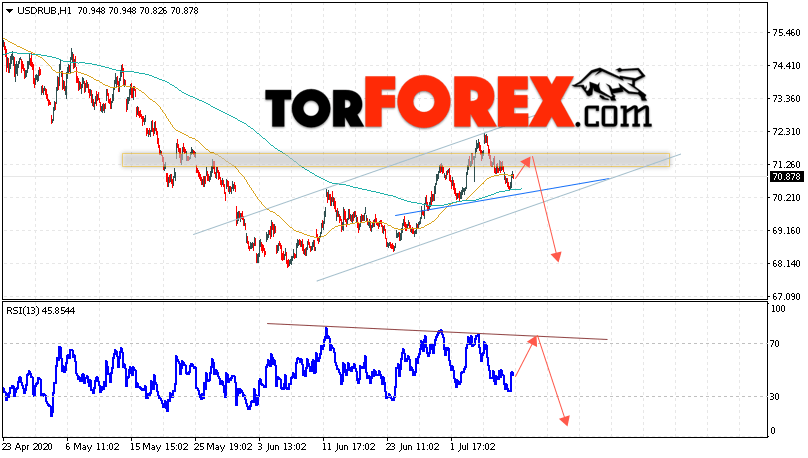Select the USDRUB,H1 symbol title
The height and width of the screenshot is (458, 808).
point(44,11)
